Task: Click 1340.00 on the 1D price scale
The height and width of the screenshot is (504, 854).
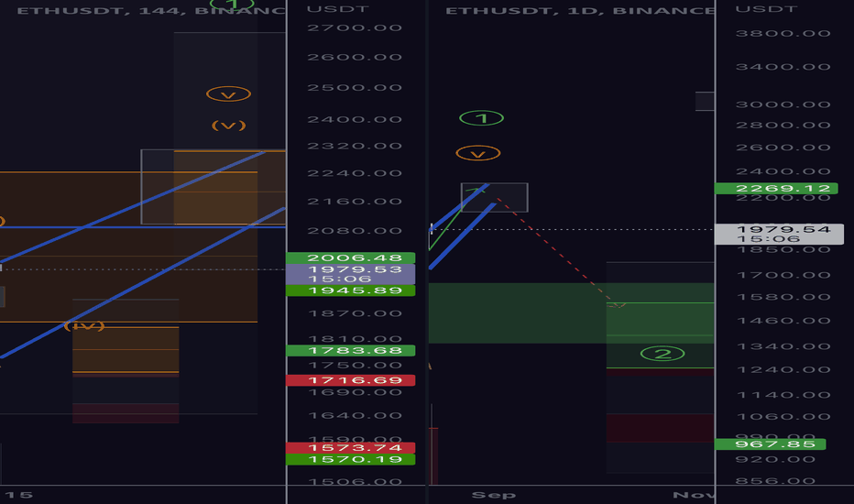Action: 783,346
